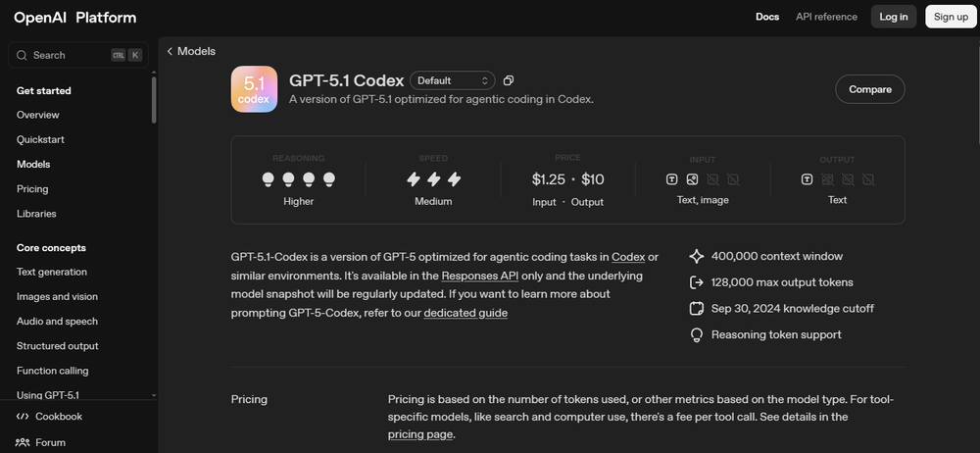Click the disabled video output icon
Viewport: 980px width, 453px height.
tap(868, 179)
